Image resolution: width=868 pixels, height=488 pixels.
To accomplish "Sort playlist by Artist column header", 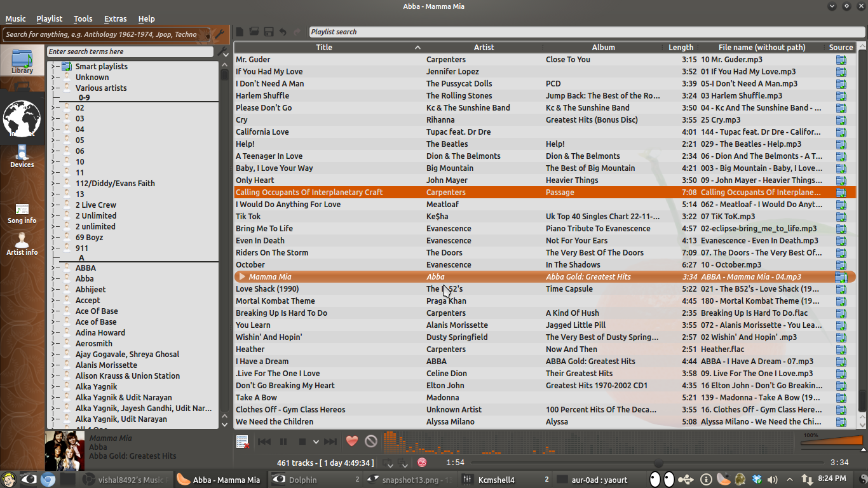I will pos(484,48).
